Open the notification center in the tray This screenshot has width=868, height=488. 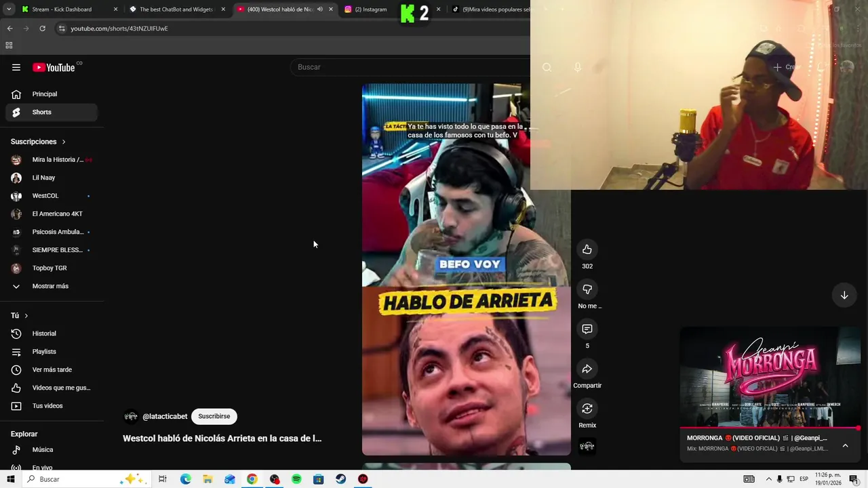tap(854, 479)
